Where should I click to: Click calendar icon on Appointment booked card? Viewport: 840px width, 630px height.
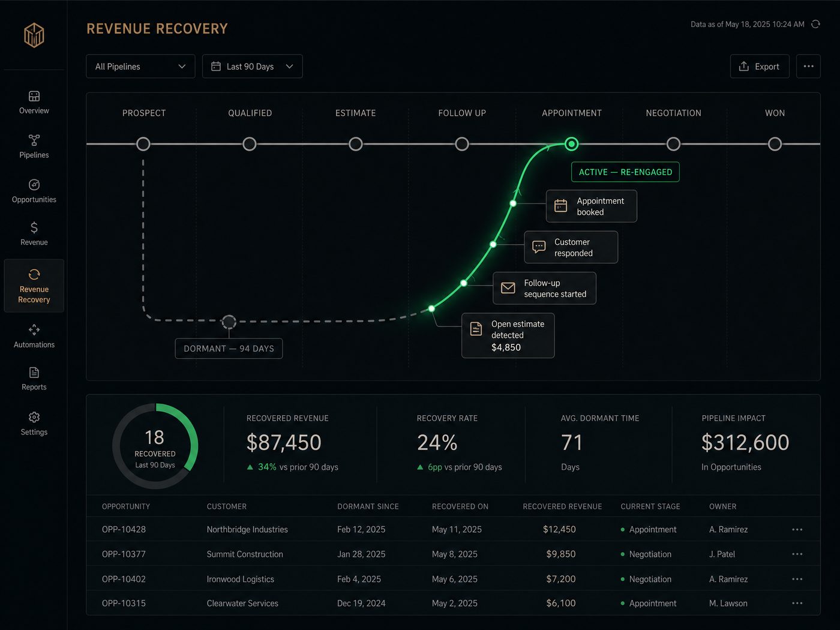[561, 206]
